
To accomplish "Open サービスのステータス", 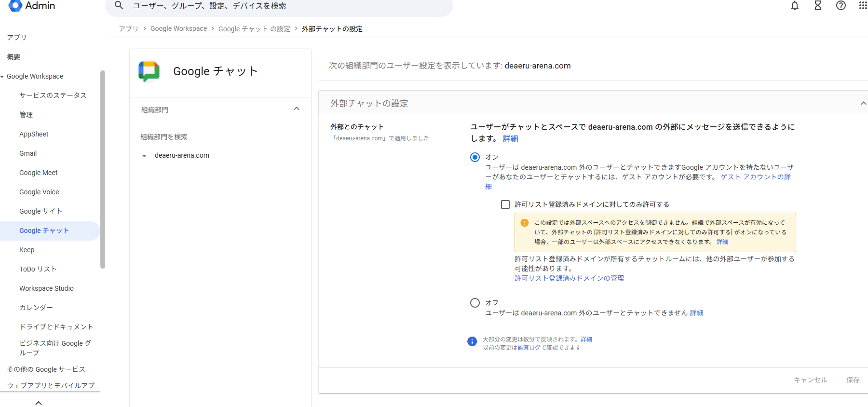I will [x=53, y=95].
